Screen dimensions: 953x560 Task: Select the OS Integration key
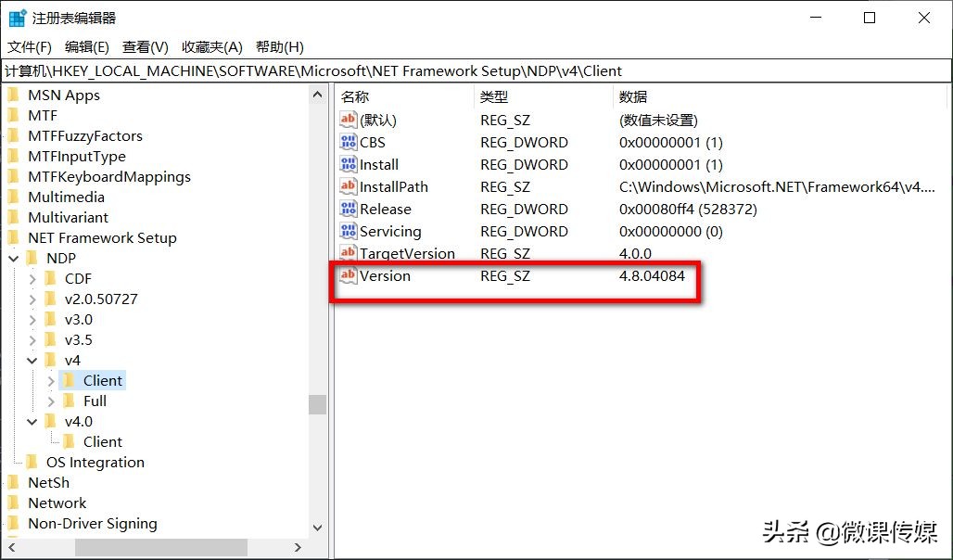(x=95, y=462)
